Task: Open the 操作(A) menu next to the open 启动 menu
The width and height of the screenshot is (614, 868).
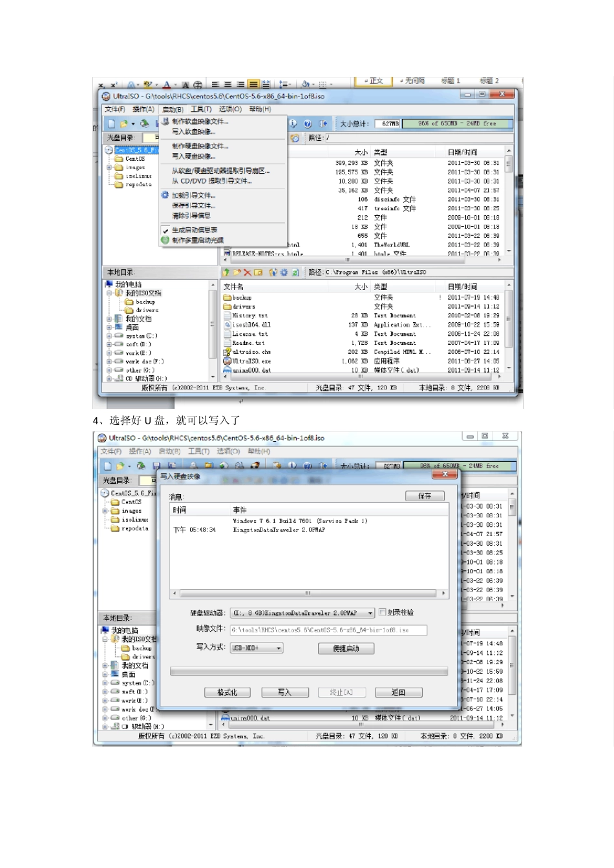Action: tap(143, 109)
